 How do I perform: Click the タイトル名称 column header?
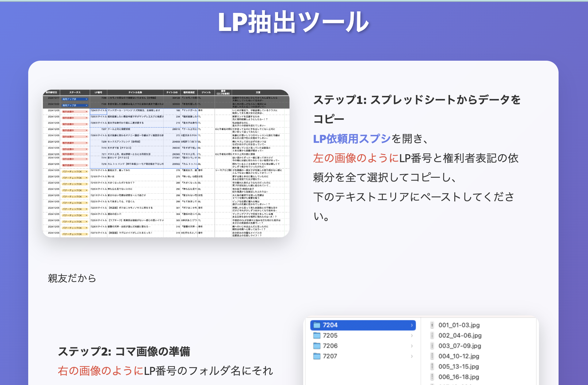135,92
